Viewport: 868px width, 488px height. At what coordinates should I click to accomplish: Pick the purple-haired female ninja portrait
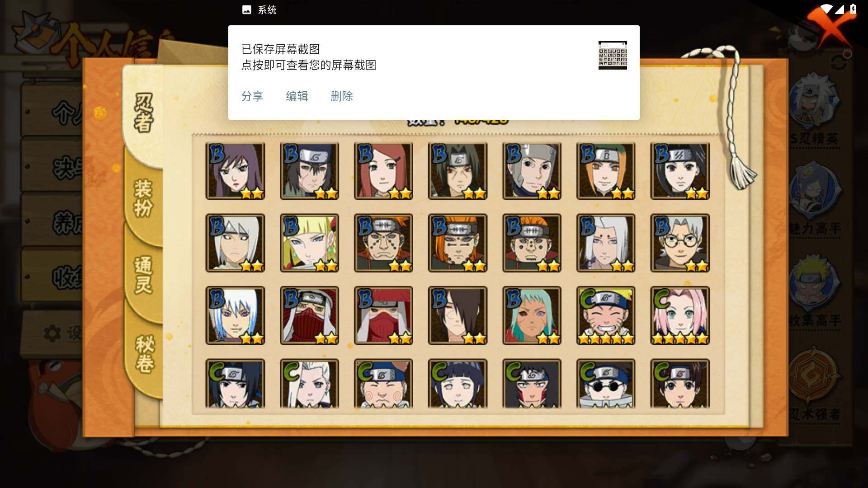pos(235,171)
